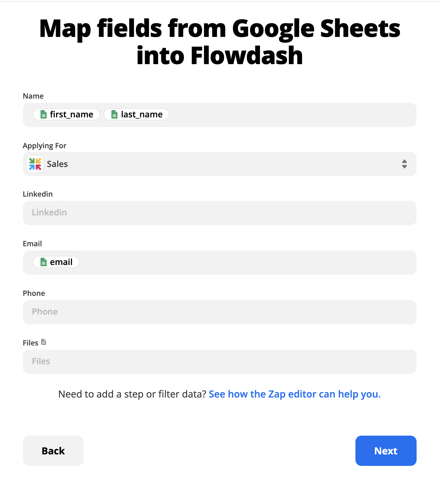The width and height of the screenshot is (439, 504).
Task: Continue with the Next button
Action: [386, 451]
